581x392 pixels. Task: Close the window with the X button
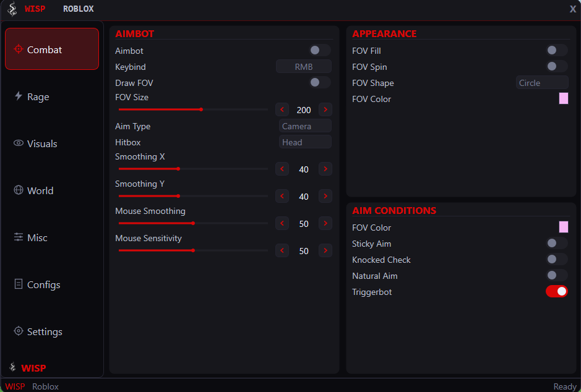tap(573, 9)
